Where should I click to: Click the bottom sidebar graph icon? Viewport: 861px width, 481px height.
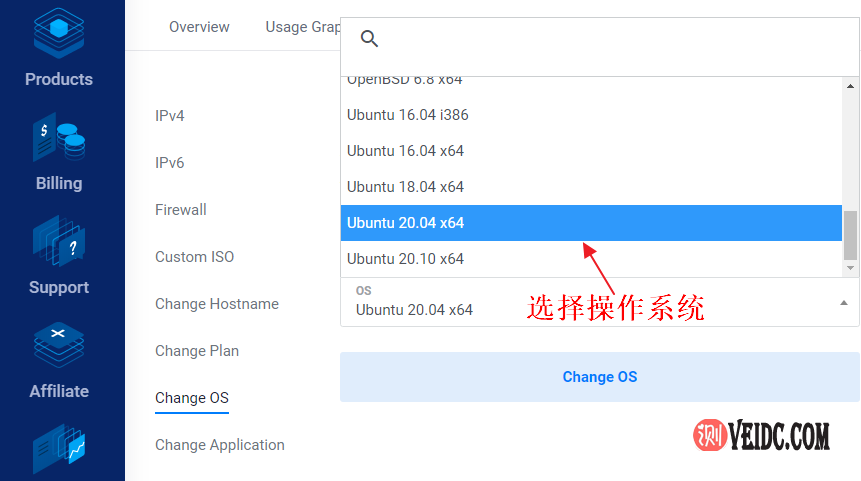(x=59, y=450)
